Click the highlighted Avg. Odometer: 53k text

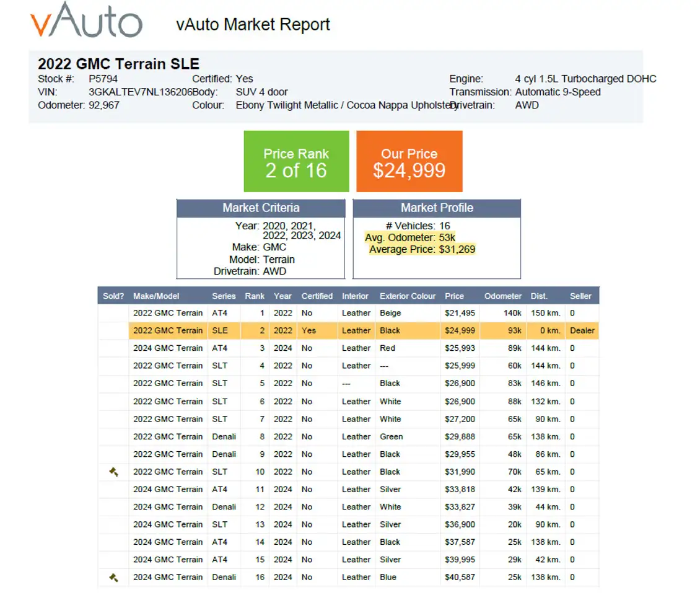pos(410,237)
